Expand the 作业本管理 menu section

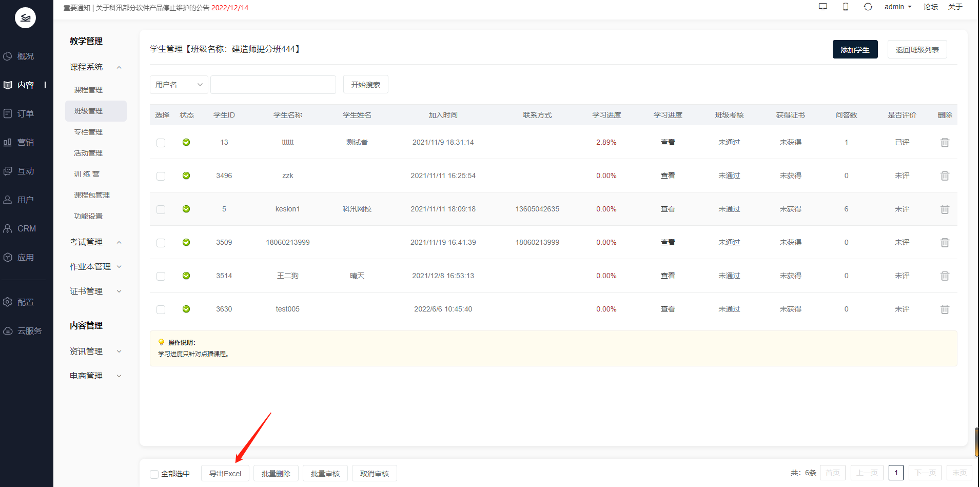(x=95, y=267)
